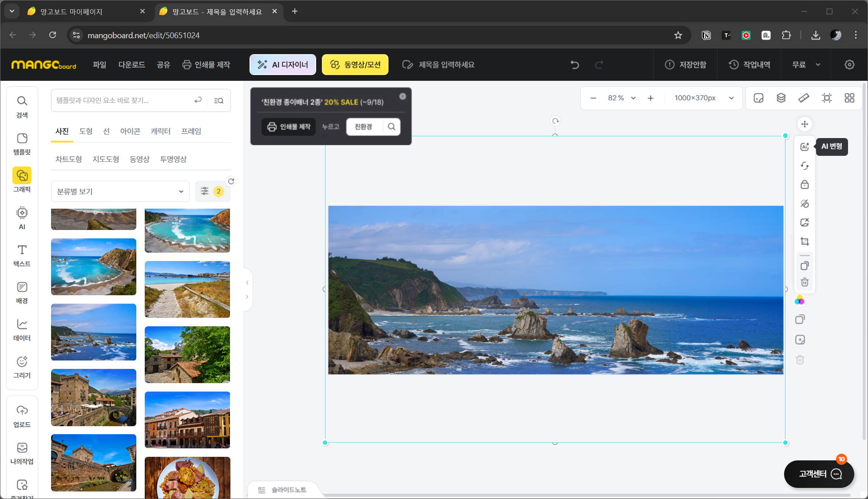Click the AI 디자이너 button

point(283,65)
